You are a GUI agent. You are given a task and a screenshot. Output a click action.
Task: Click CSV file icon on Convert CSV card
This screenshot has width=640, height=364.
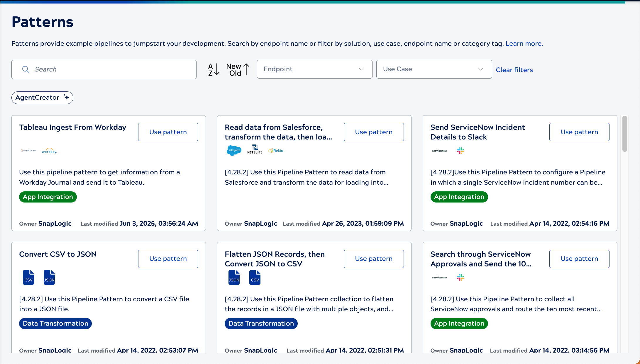28,277
